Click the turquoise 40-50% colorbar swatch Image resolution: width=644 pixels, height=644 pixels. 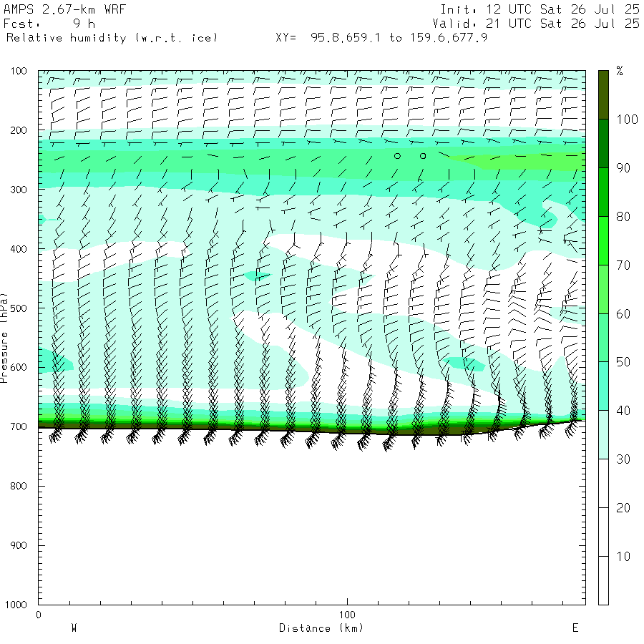pos(603,386)
